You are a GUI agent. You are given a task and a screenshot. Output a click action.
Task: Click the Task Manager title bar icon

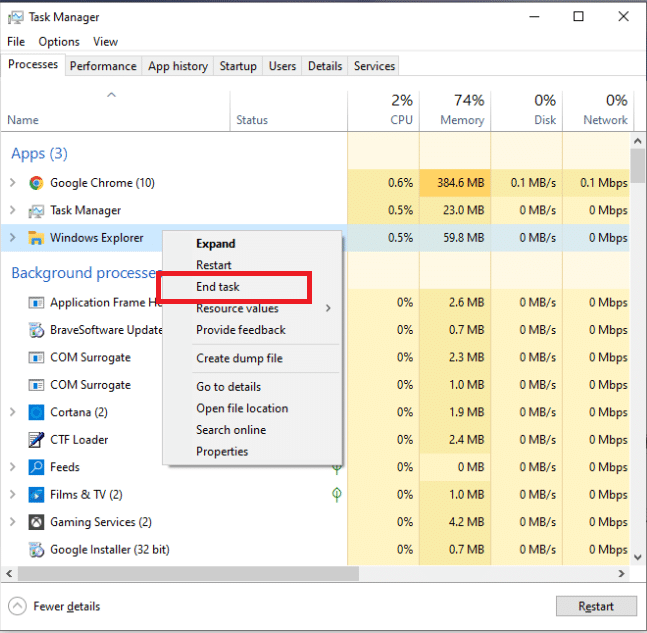pyautogui.click(x=16, y=17)
